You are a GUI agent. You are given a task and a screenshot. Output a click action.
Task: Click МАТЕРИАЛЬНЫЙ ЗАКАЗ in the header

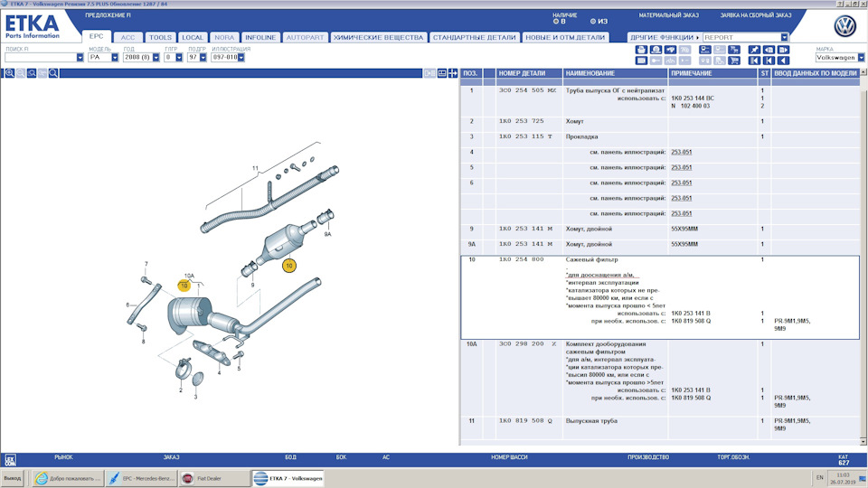669,15
